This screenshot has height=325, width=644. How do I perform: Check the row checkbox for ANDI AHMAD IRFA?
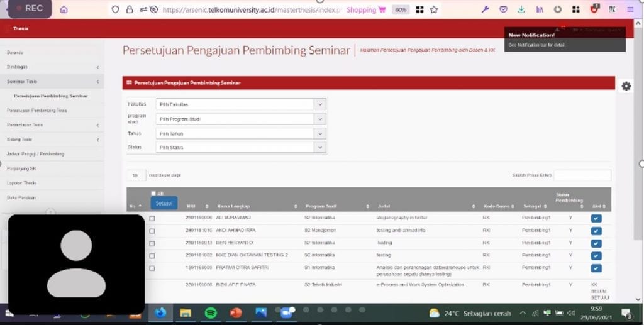(x=152, y=231)
